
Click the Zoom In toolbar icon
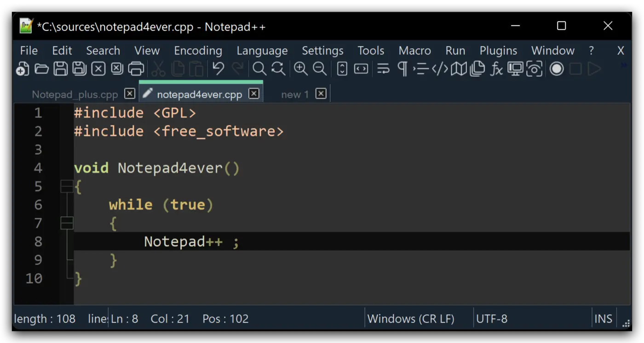301,69
